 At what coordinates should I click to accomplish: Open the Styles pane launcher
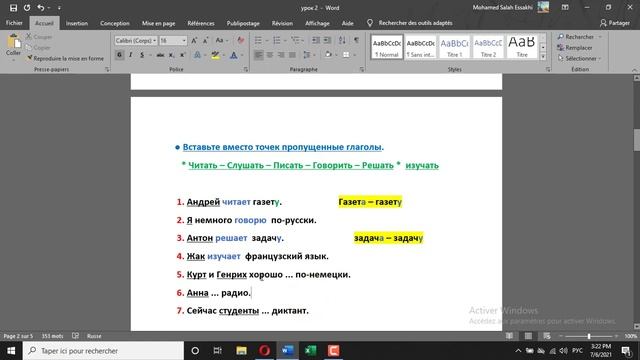tap(548, 70)
